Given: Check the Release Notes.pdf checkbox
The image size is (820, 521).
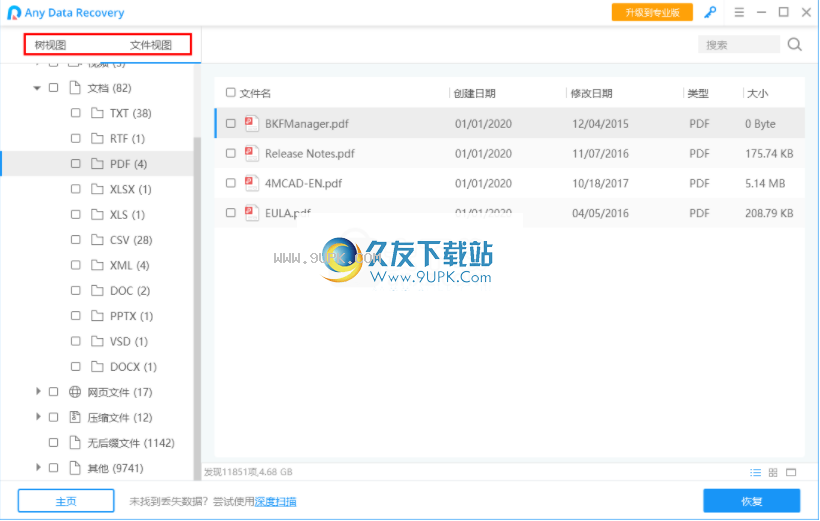Looking at the screenshot, I should (231, 153).
